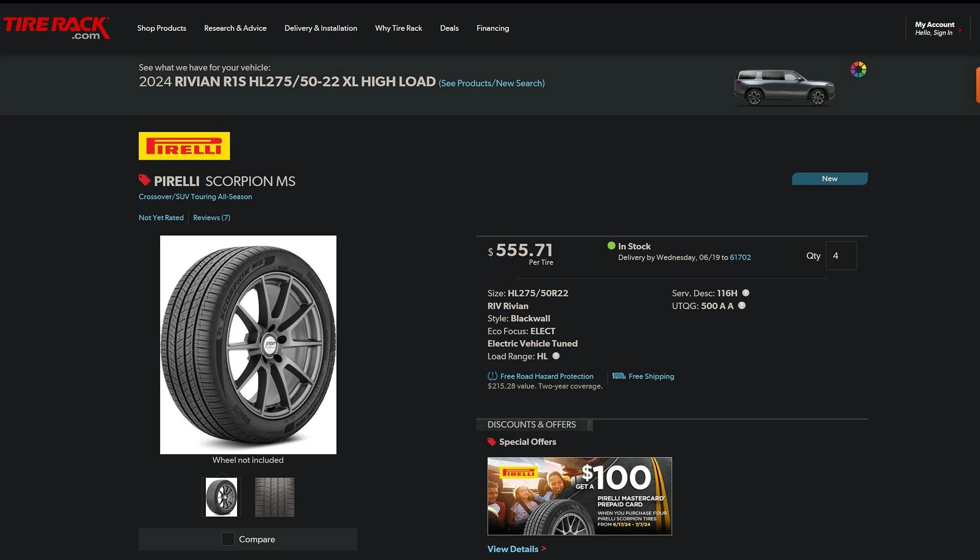Open the Financing menu
The width and height of the screenshot is (980, 560).
pyautogui.click(x=493, y=28)
